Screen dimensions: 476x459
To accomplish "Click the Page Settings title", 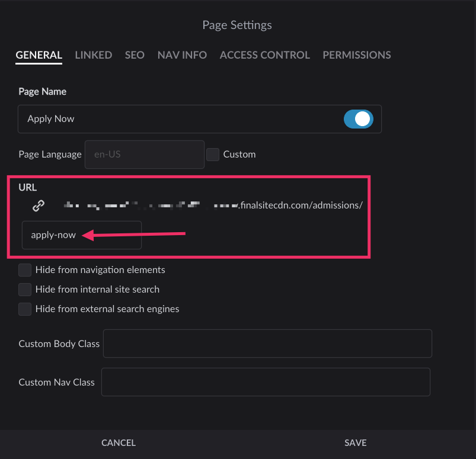I will tap(237, 25).
